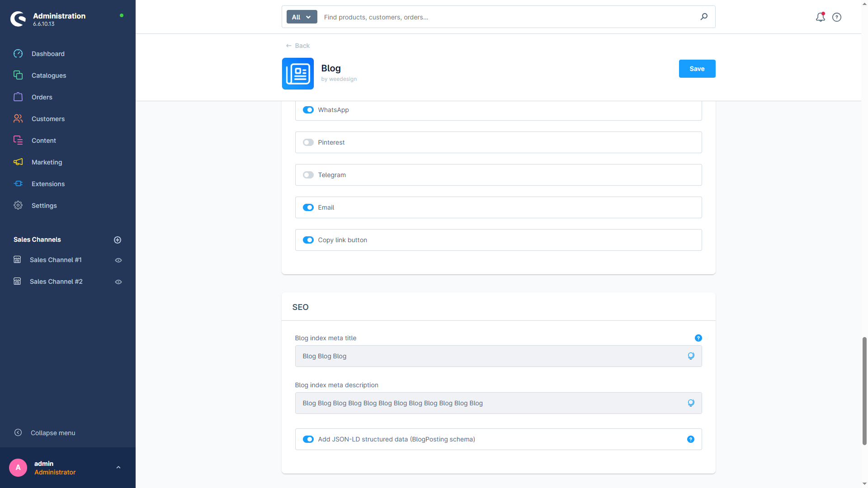This screenshot has height=488, width=868.
Task: Open Settings menu item
Action: click(x=44, y=206)
